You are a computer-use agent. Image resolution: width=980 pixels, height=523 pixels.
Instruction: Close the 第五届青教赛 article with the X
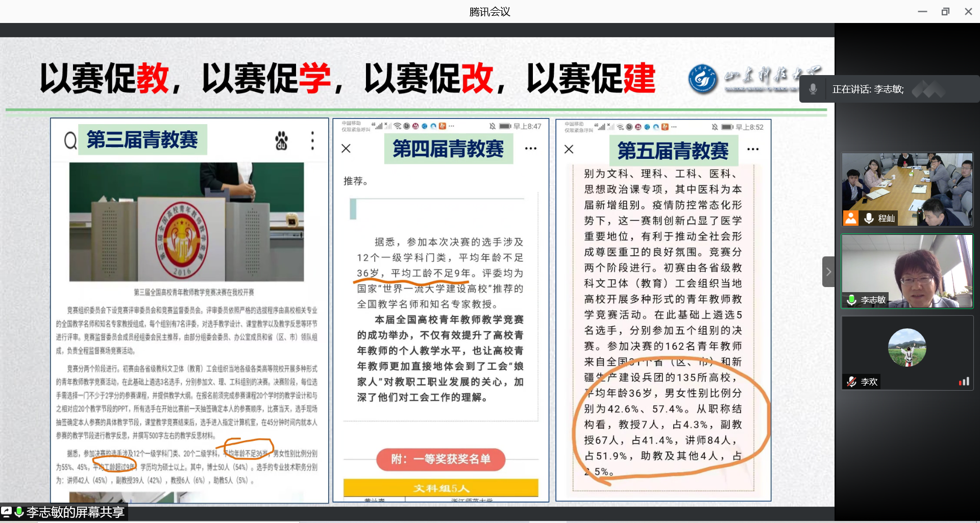[x=569, y=149]
